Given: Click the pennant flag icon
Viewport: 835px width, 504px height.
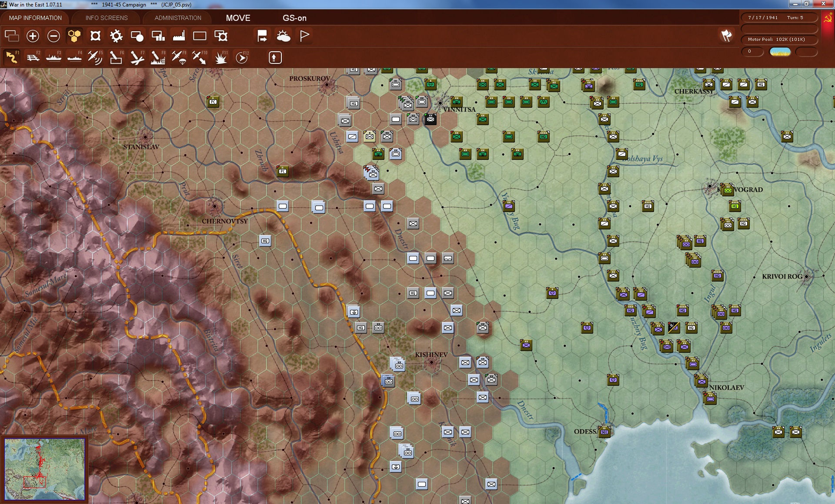Looking at the screenshot, I should pyautogui.click(x=304, y=36).
